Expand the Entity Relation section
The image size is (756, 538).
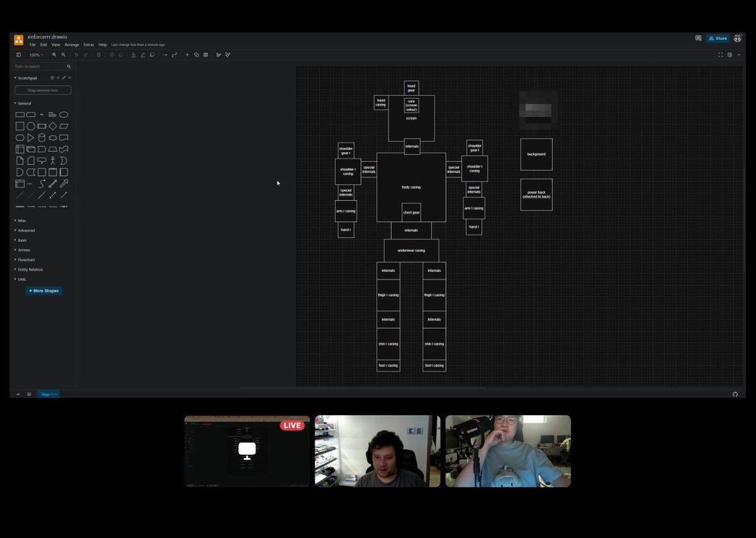pos(28,270)
